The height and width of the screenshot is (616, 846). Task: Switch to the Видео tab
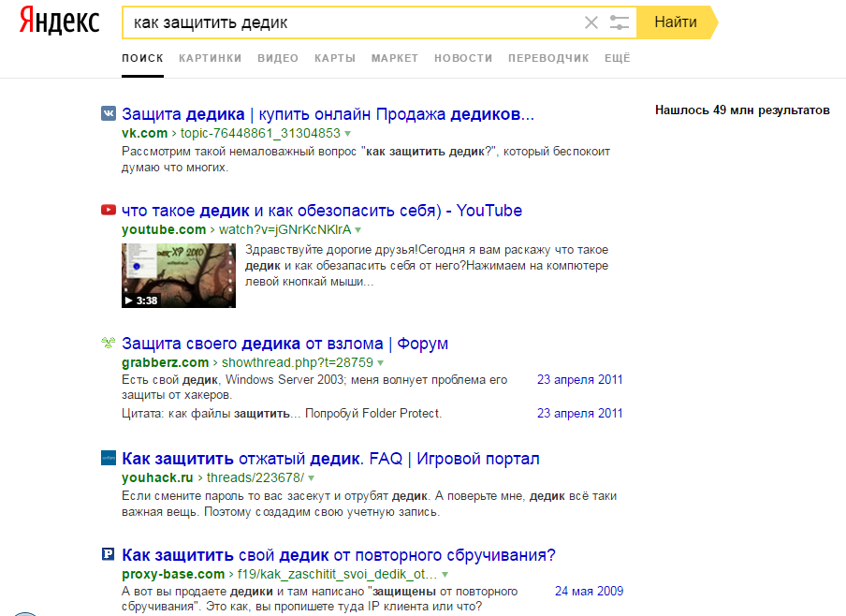278,58
